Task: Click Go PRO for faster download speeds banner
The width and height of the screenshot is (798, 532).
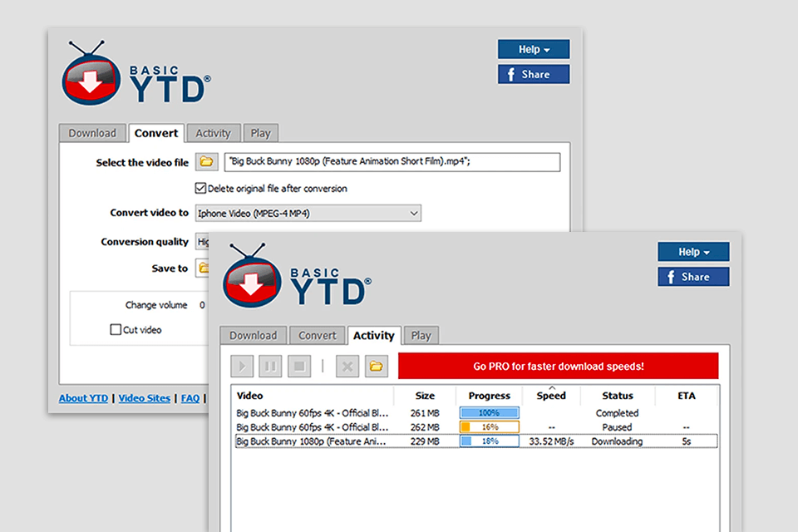Action: pos(559,366)
